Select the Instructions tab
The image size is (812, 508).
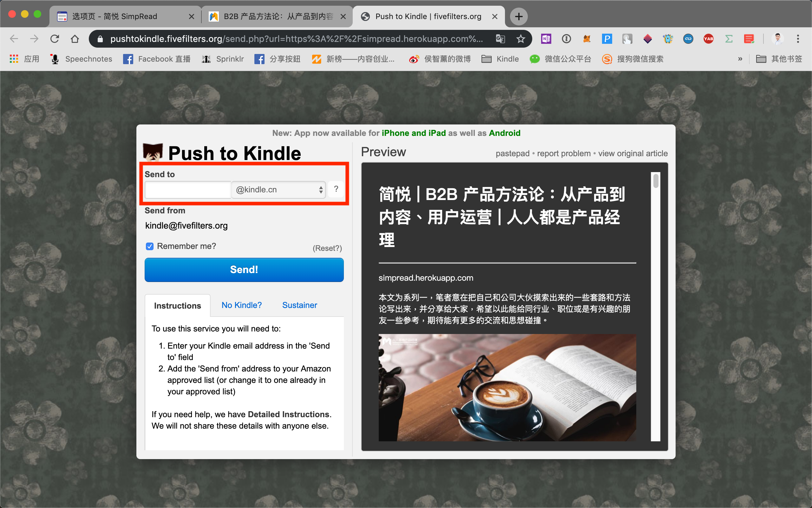coord(178,306)
